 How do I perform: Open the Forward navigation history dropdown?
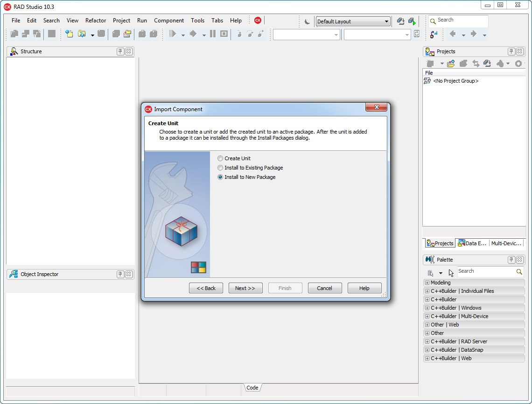pyautogui.click(x=484, y=35)
